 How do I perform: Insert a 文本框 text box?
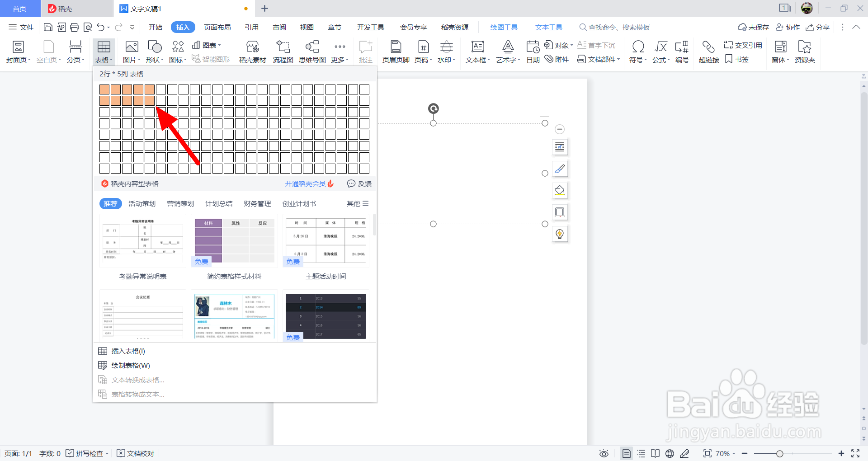478,52
